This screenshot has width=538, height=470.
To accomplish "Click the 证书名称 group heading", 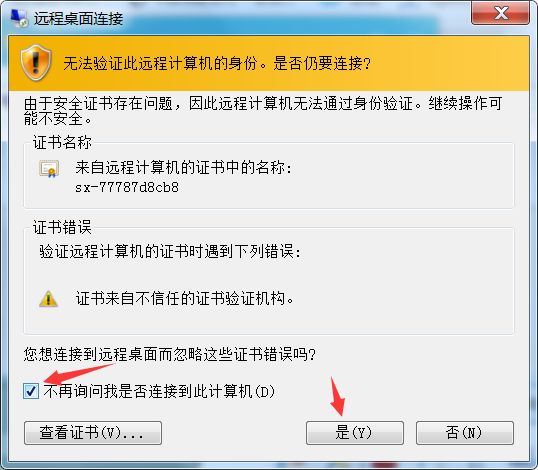I will point(62,142).
